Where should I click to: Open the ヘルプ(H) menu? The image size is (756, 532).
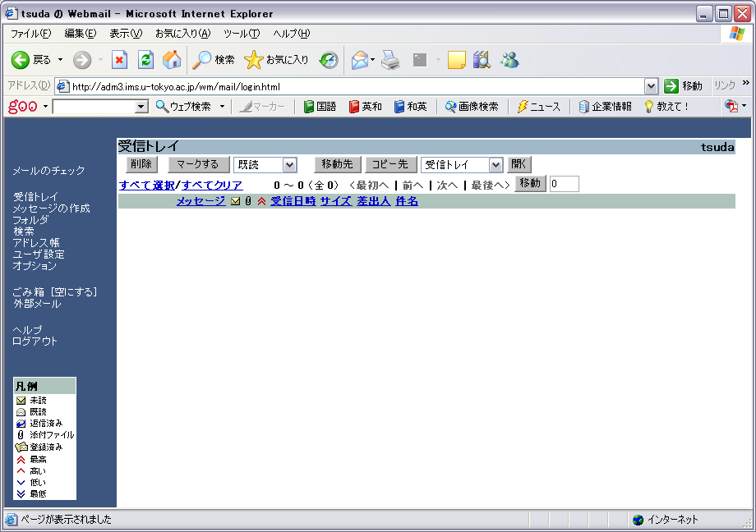pos(292,34)
